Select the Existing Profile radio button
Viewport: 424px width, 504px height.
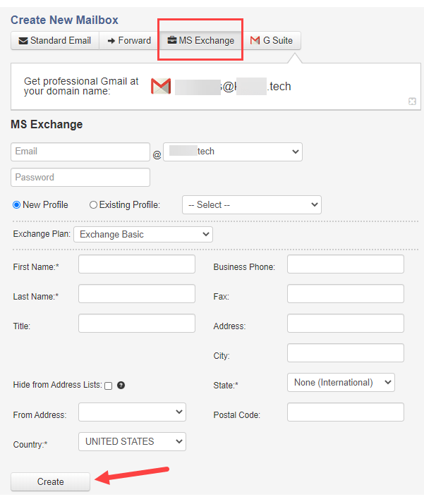click(93, 204)
